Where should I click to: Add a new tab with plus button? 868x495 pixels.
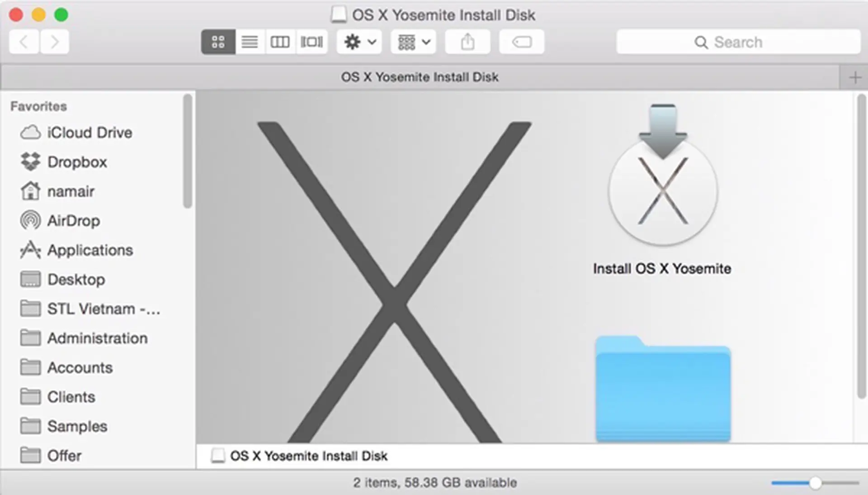click(x=854, y=77)
